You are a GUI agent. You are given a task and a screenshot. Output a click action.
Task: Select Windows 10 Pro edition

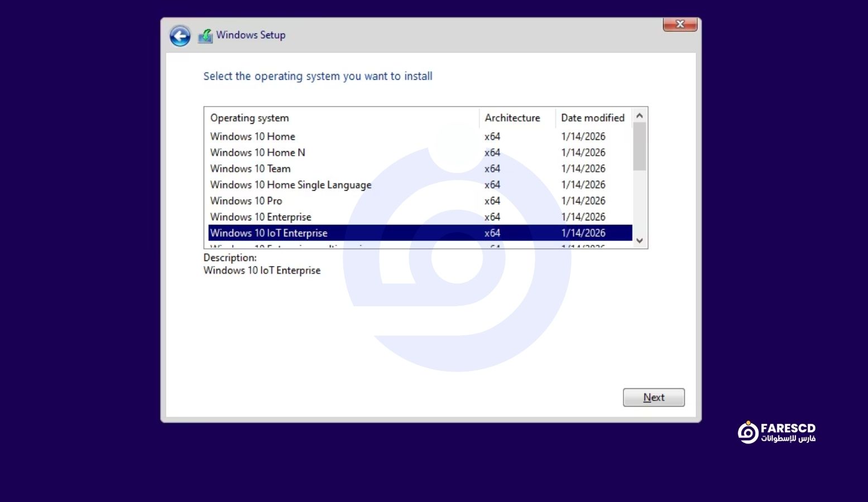[246, 201]
